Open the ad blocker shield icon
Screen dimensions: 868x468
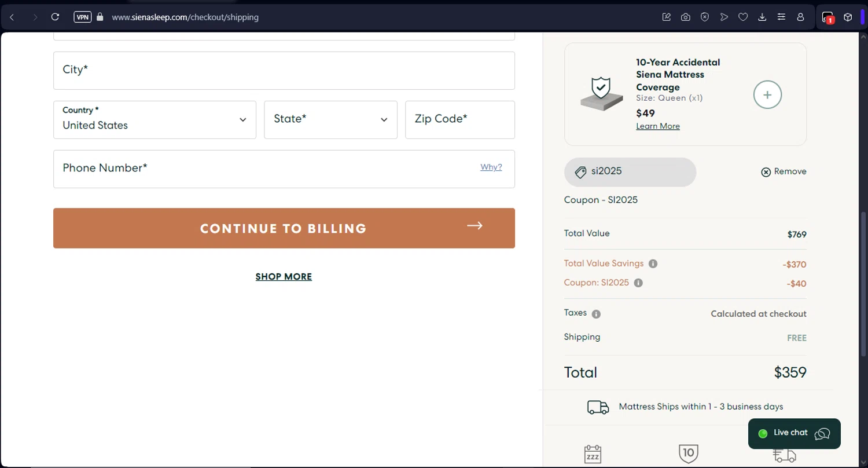click(705, 17)
